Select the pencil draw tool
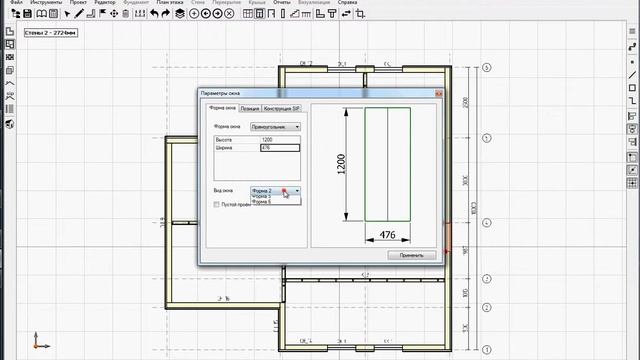 pos(79,14)
